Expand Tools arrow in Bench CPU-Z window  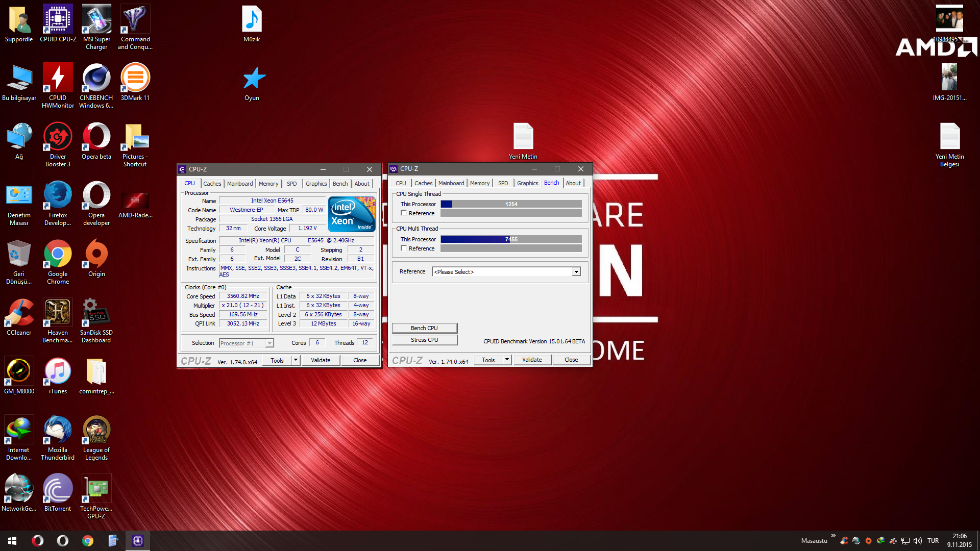(x=507, y=360)
